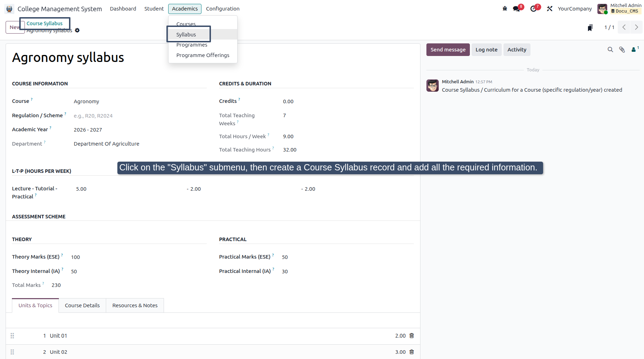
Task: Select Programme Offerings in the dropdown
Action: tap(203, 55)
